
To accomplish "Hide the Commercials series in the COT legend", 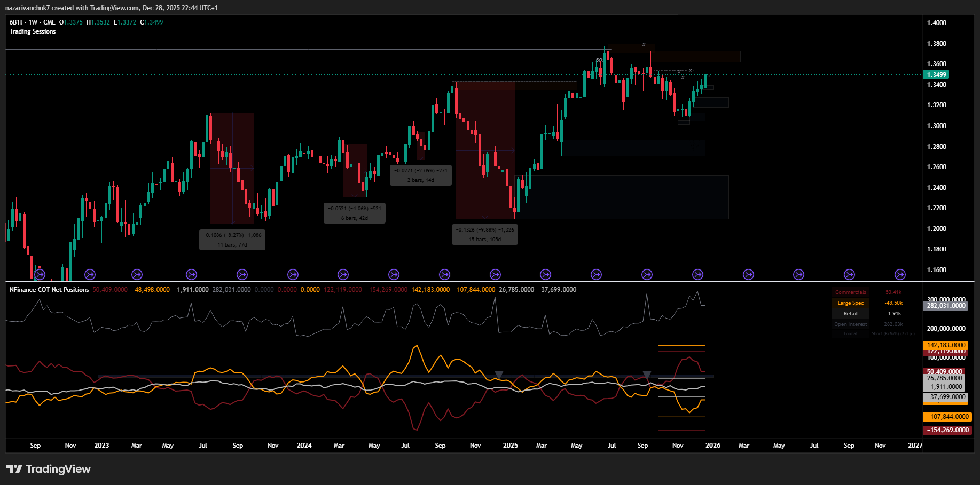I will (x=850, y=292).
